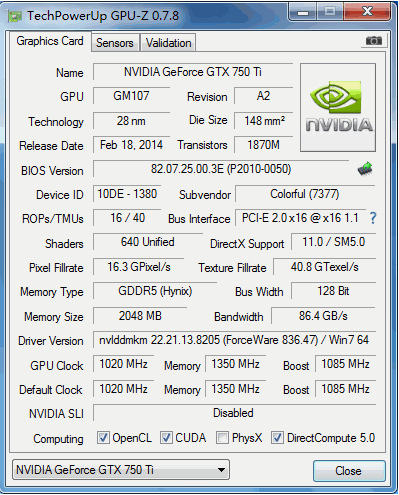Image resolution: width=399 pixels, height=495 pixels.
Task: Click the Release Date field Feb 18, 2014
Action: [131, 145]
